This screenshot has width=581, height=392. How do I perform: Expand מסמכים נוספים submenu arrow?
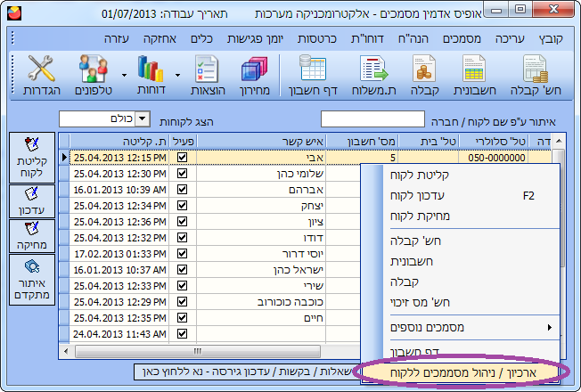(550, 327)
